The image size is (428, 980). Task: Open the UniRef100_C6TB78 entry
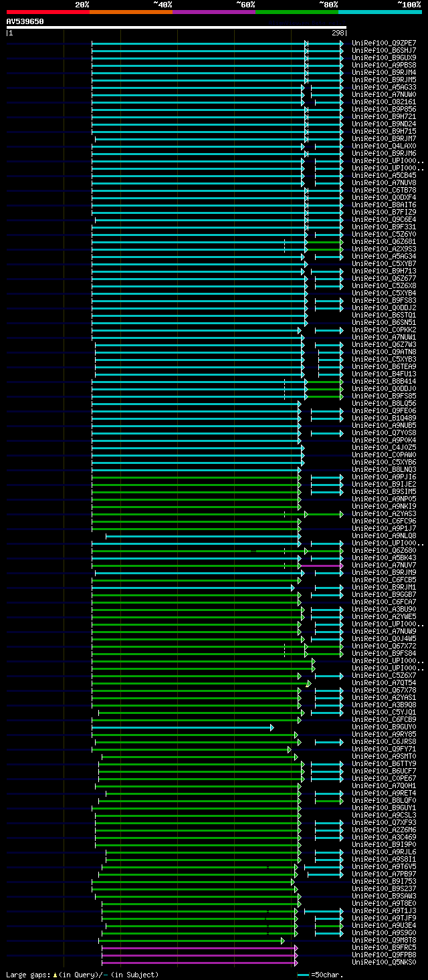[384, 190]
